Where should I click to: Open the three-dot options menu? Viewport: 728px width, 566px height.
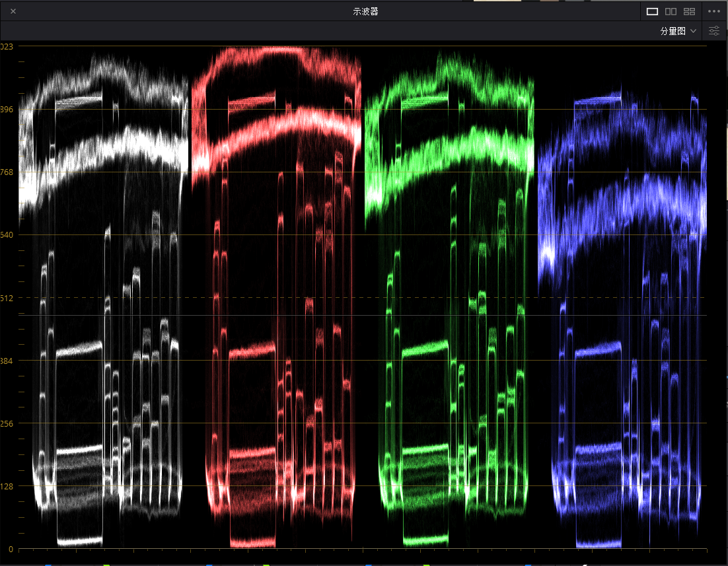click(x=713, y=12)
